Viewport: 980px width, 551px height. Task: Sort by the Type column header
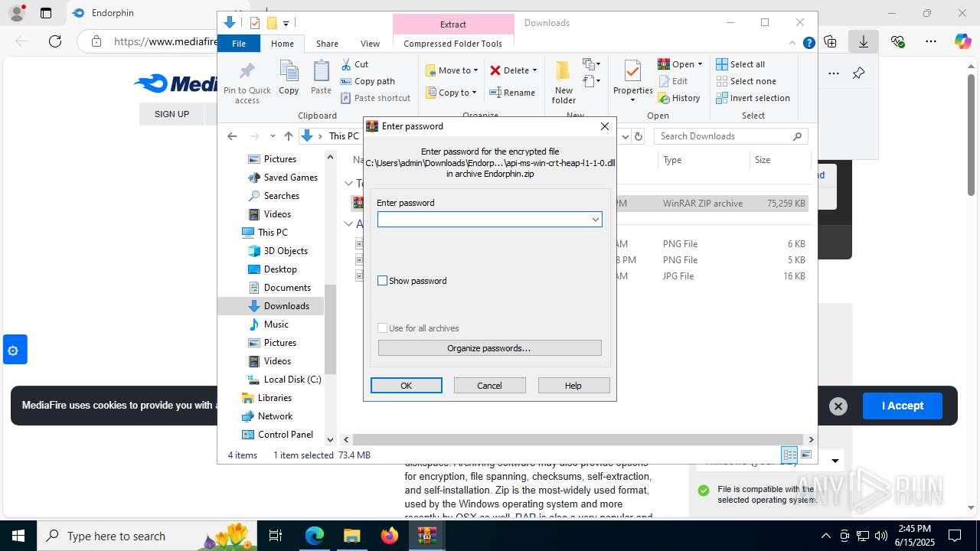pyautogui.click(x=703, y=160)
